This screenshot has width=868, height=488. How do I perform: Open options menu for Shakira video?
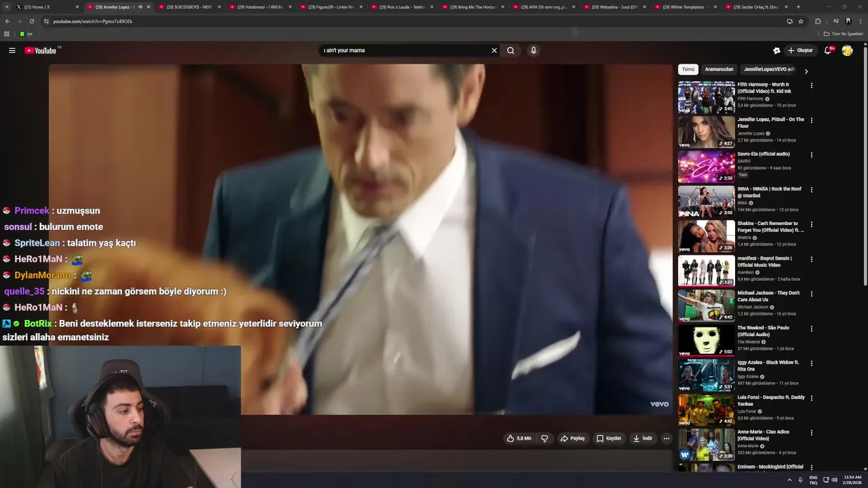[811, 224]
